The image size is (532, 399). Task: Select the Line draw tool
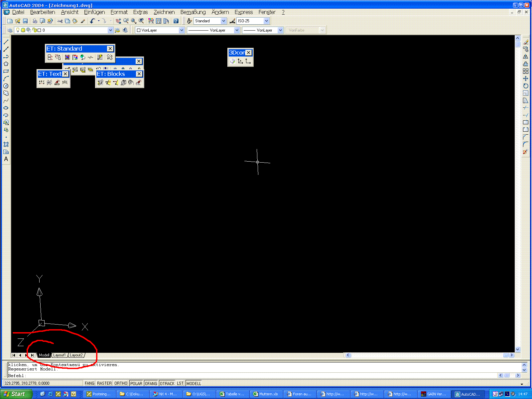click(x=6, y=42)
